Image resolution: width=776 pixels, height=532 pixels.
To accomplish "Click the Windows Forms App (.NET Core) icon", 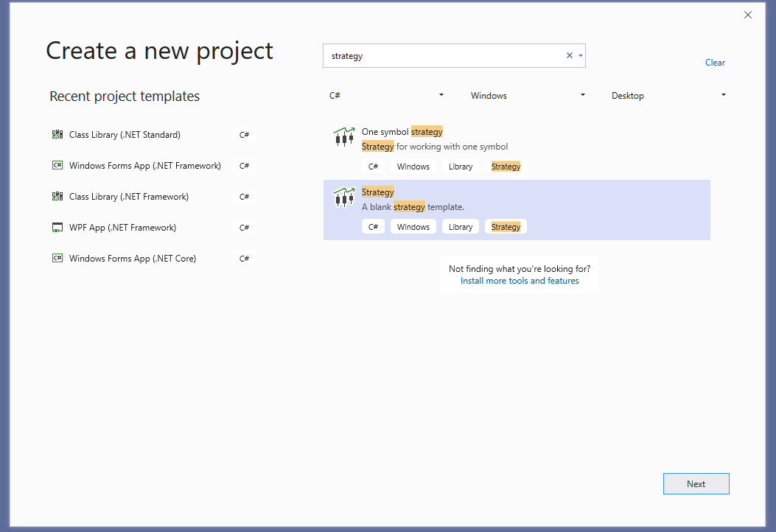I will (x=57, y=259).
